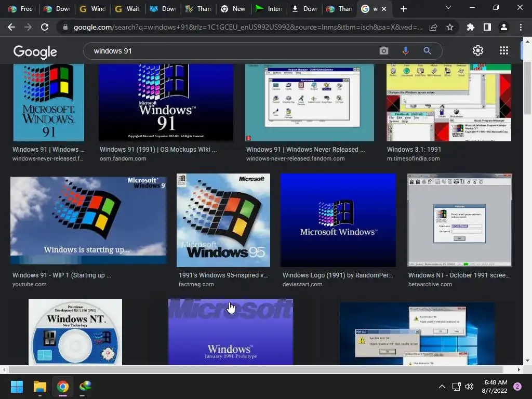Open the Microsoft Windows 91 box thumbnail

48,102
